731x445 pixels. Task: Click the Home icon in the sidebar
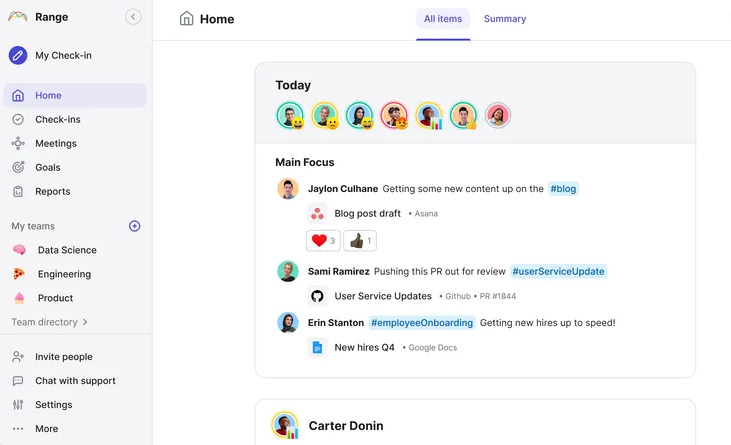coord(18,96)
